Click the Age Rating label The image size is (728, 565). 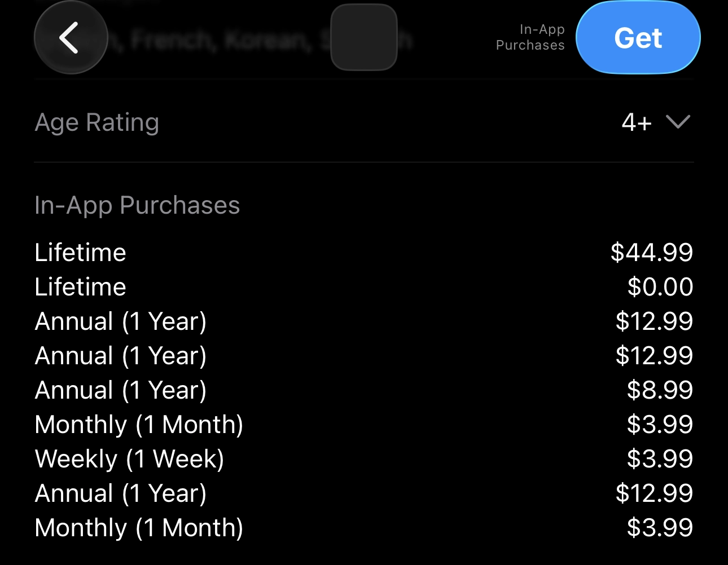97,122
